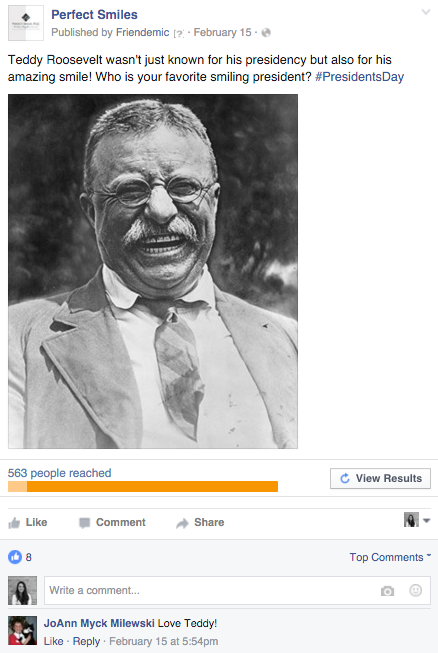
Task: Click the question mark icon beside Friendemic
Action: 179,33
